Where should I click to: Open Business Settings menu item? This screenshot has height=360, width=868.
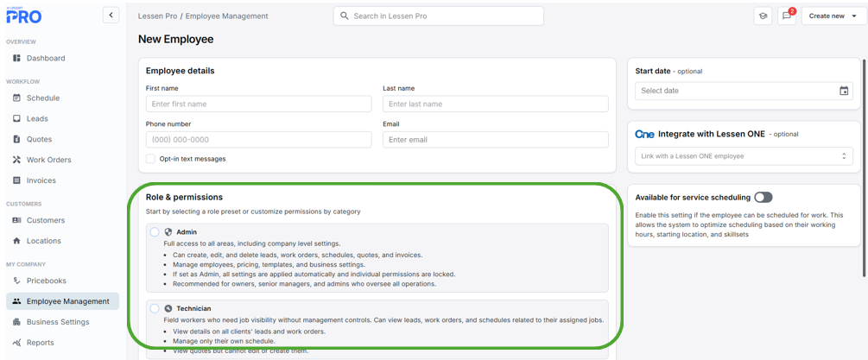[57, 322]
